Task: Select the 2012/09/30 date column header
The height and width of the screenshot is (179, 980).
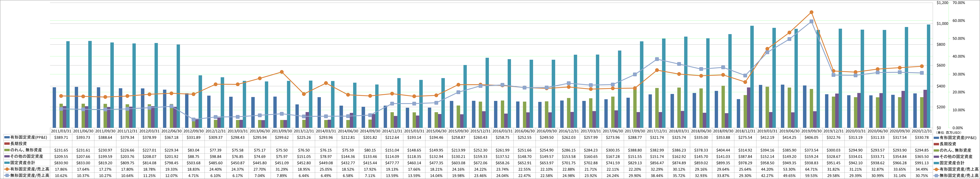Action: click(194, 131)
